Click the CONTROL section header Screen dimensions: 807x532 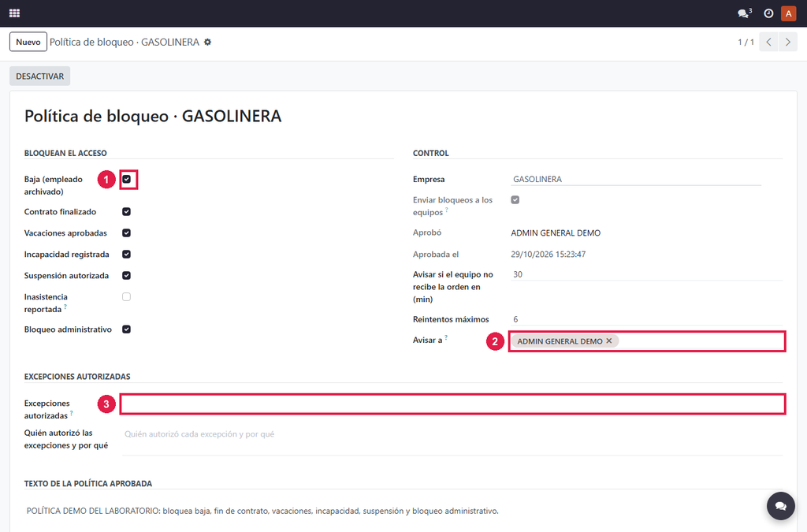click(x=431, y=154)
